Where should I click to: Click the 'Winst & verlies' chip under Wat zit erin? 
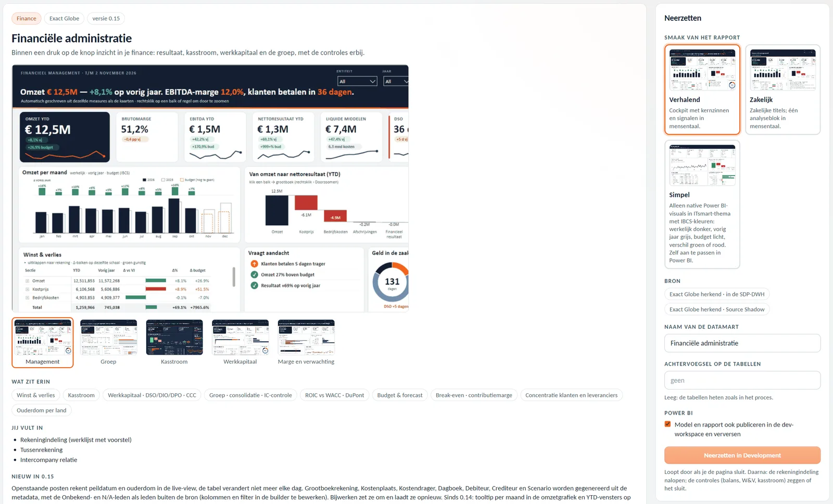point(36,395)
